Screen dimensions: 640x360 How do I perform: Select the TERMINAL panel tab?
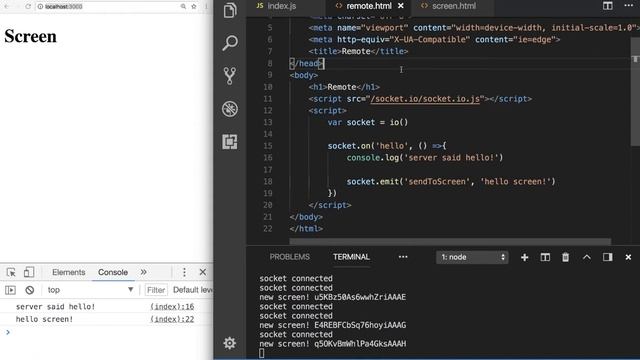(351, 257)
